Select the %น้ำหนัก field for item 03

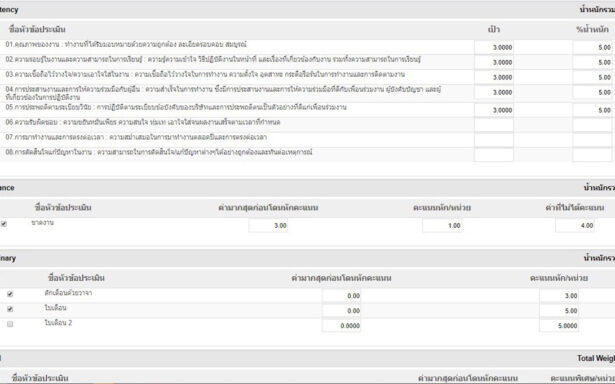pos(592,77)
